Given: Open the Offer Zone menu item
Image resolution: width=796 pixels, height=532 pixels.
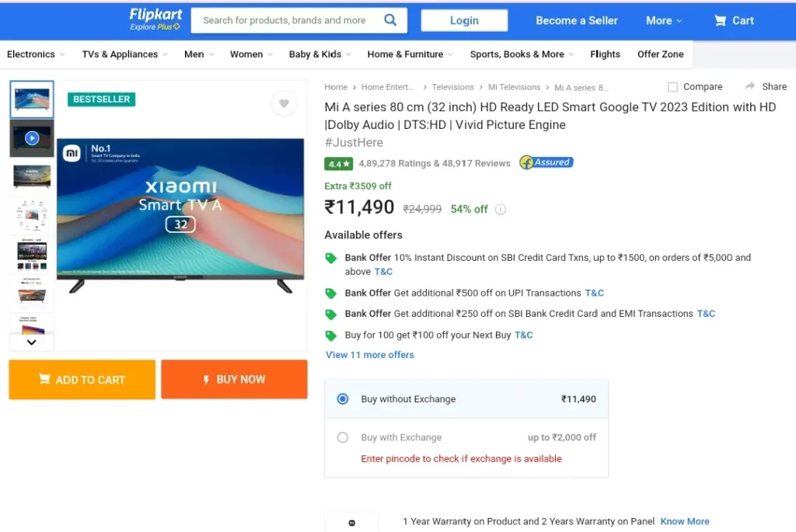Looking at the screenshot, I should (x=660, y=54).
